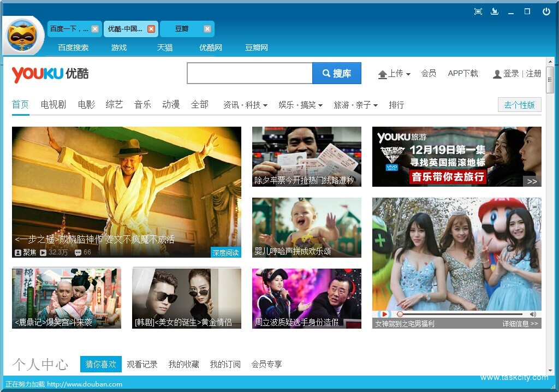Click the magnifier 搜库 search button
The width and height of the screenshot is (559, 392).
[x=337, y=73]
